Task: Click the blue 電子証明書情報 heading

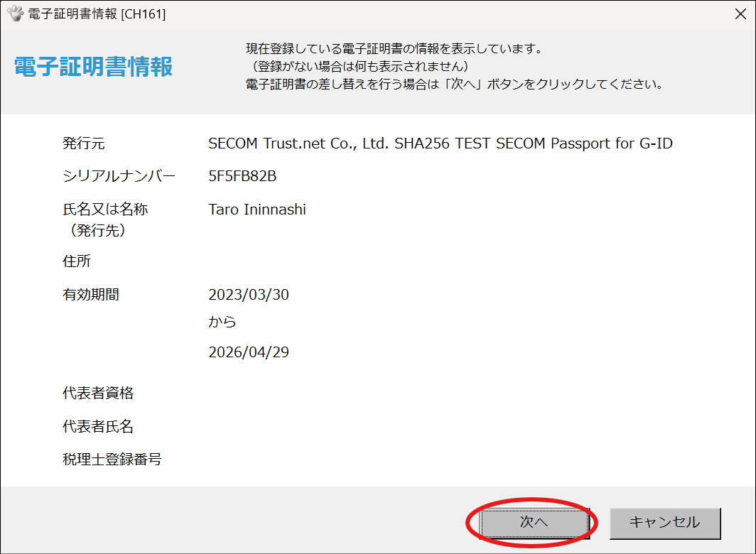Action: pos(93,71)
